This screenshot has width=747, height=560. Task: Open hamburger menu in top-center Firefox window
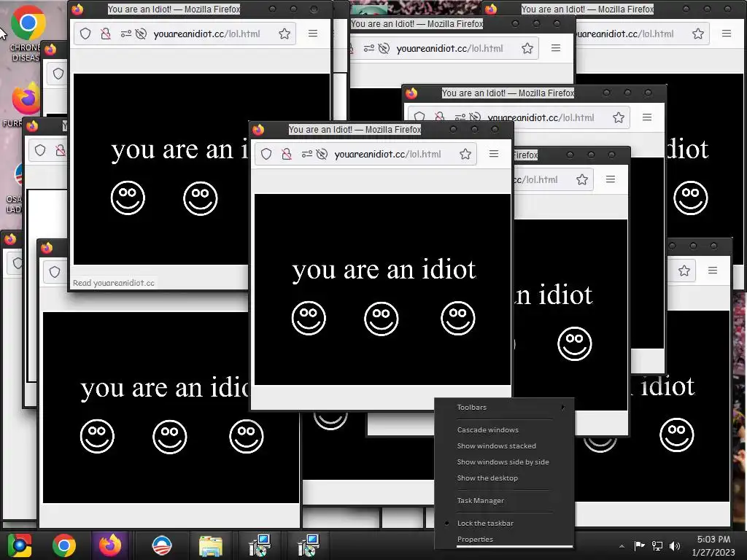tap(555, 48)
